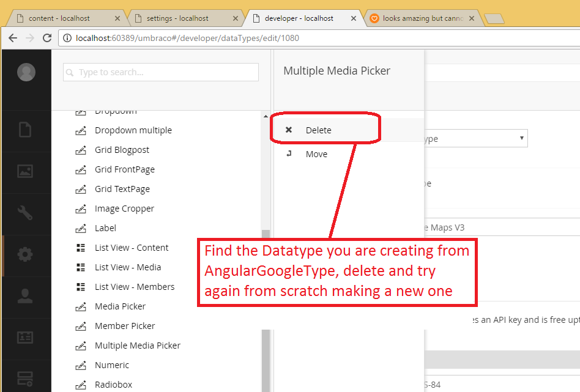
Task: Open a new browser tab
Action: pyautogui.click(x=494, y=18)
